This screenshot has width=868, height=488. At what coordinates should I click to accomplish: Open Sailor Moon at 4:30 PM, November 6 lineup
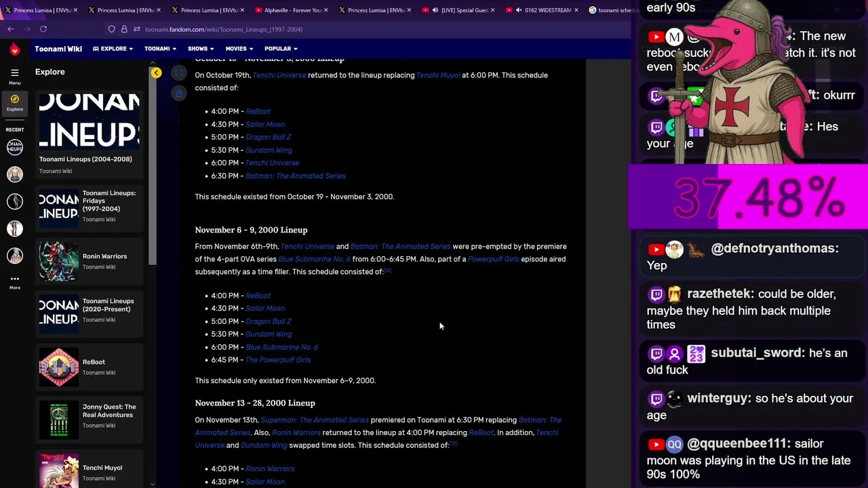click(x=265, y=308)
